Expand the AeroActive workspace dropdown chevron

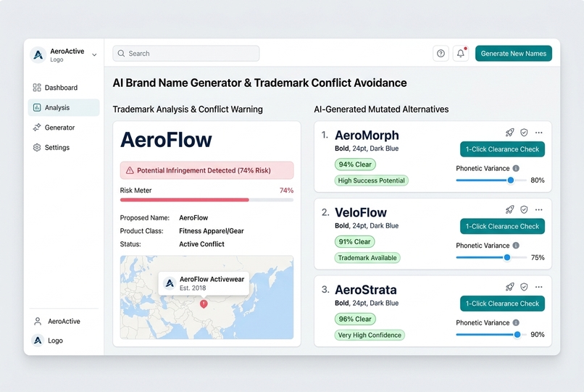pos(95,55)
